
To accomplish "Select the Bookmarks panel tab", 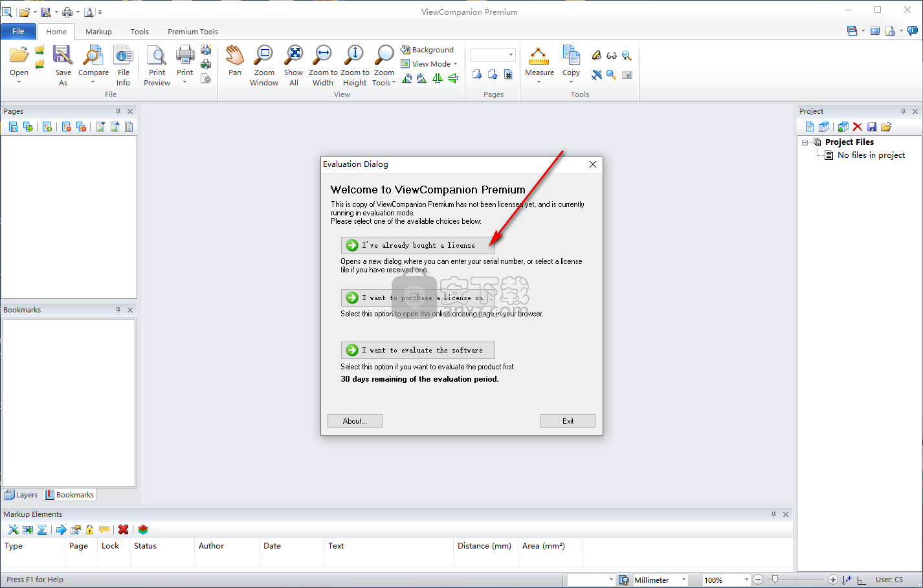I will [70, 495].
